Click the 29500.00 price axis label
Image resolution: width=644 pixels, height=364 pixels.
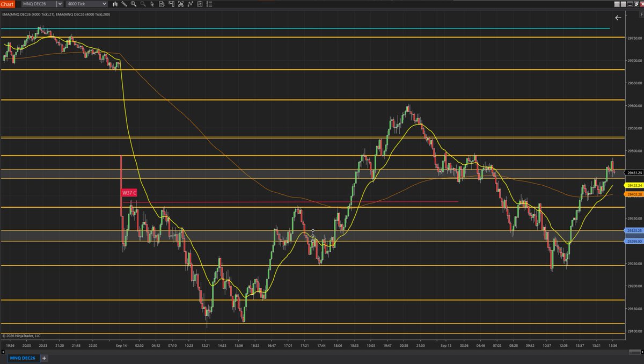pyautogui.click(x=634, y=151)
